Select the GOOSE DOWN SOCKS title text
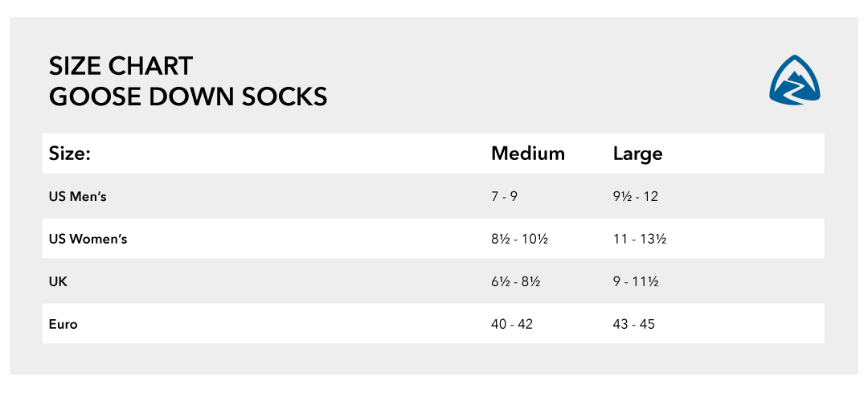Image resolution: width=868 pixels, height=402 pixels. (188, 97)
